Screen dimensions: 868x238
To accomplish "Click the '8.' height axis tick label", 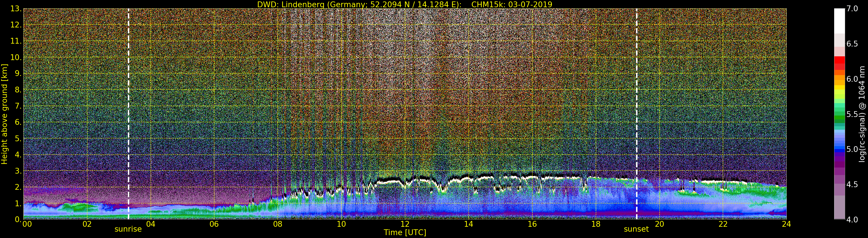I will click(x=18, y=90).
